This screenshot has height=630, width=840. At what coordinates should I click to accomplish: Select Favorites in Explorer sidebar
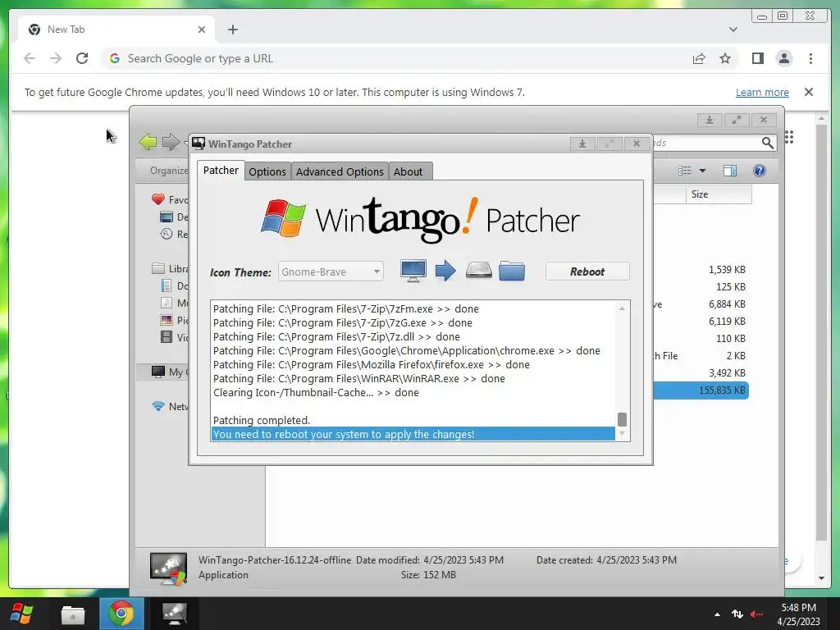pyautogui.click(x=171, y=199)
